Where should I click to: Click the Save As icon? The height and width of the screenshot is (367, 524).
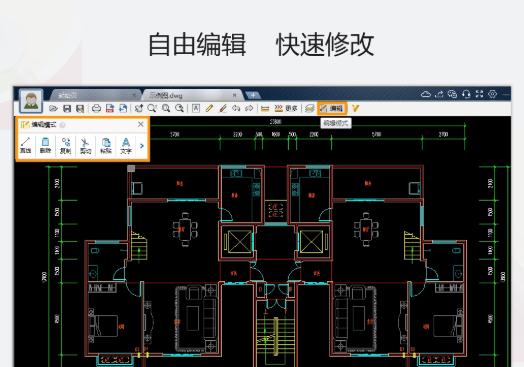point(80,108)
